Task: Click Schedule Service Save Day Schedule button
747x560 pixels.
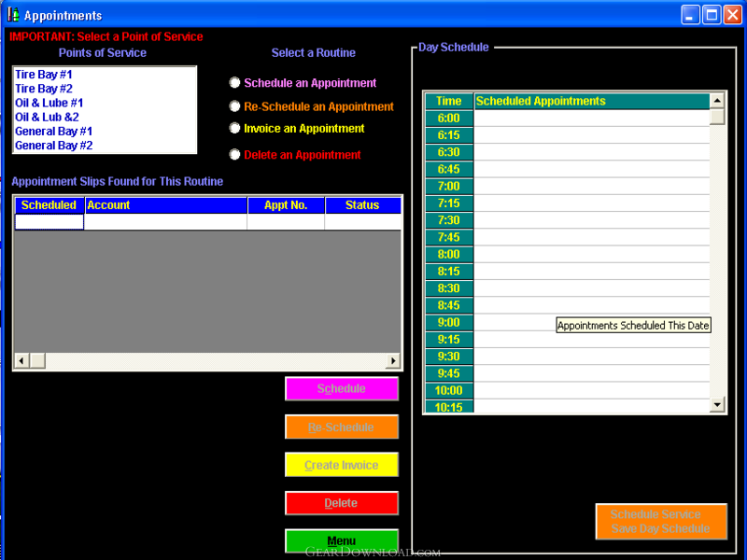Action: click(x=661, y=522)
